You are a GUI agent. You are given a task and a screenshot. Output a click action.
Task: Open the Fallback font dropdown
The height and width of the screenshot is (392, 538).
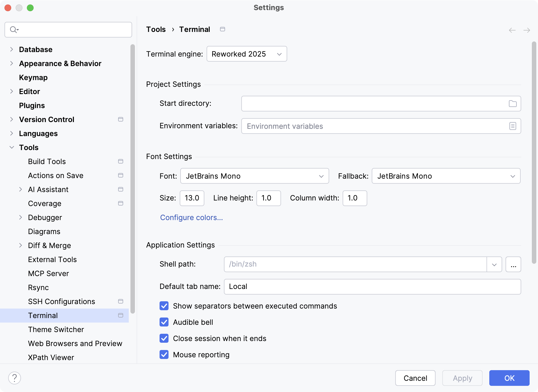(x=446, y=176)
